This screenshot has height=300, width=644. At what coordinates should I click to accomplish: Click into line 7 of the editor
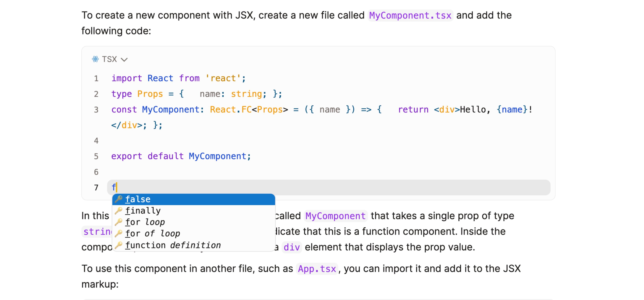tap(200, 187)
